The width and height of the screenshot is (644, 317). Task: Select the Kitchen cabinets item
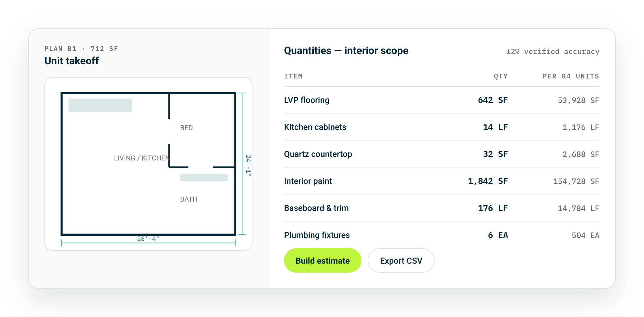[x=315, y=127]
